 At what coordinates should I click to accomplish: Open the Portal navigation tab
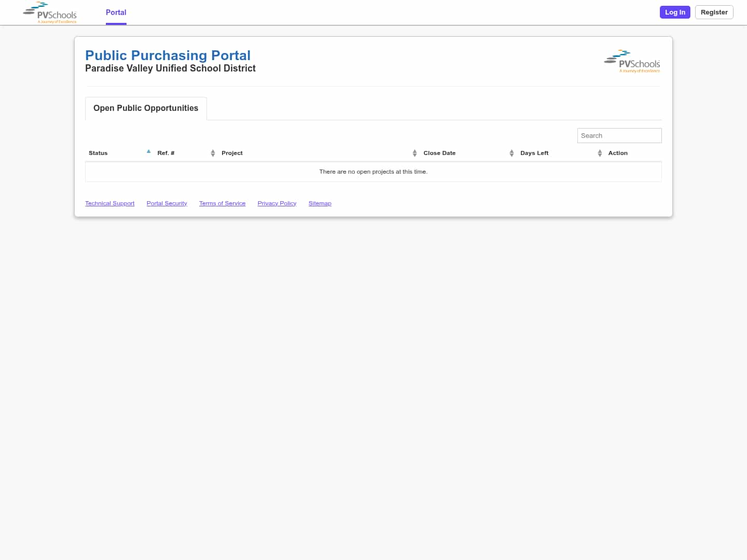click(116, 12)
